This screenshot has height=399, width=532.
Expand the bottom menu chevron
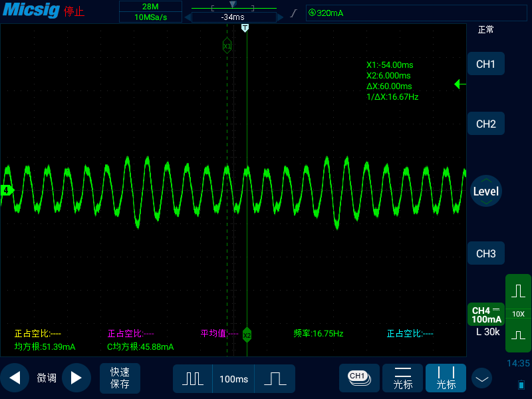(x=481, y=378)
